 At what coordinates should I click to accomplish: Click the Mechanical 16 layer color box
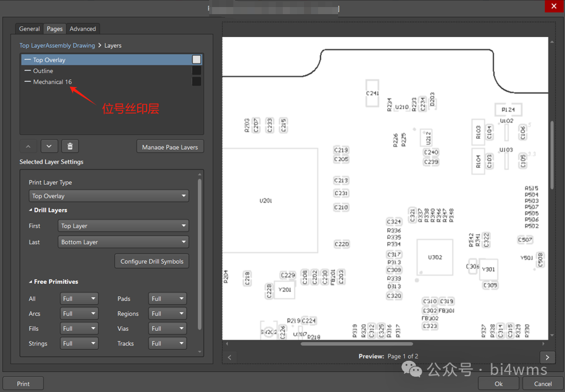point(197,82)
